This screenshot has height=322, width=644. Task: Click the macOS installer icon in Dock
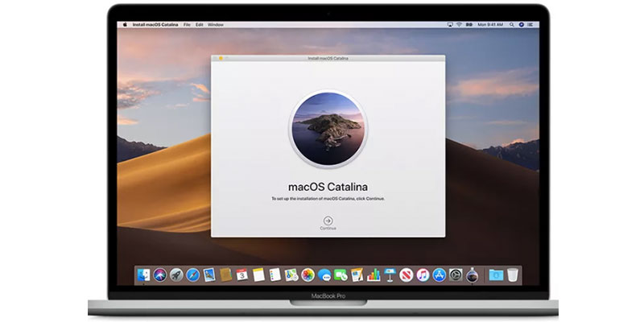[x=472, y=275]
